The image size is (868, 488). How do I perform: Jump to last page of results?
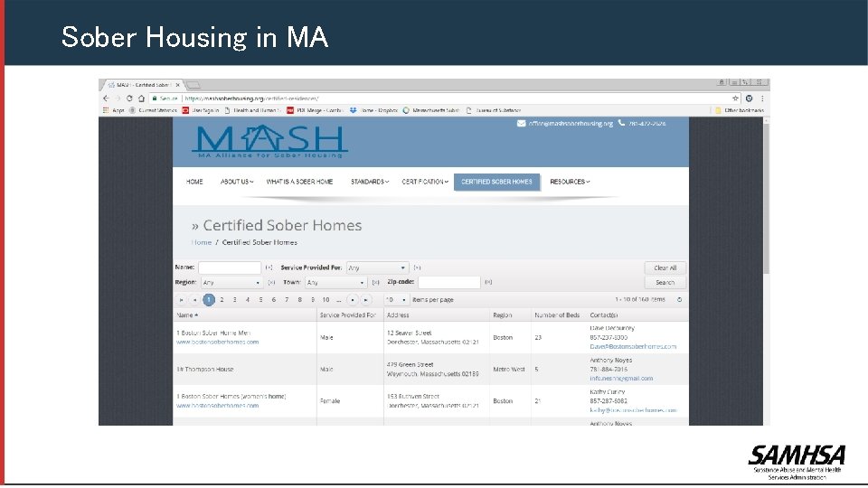(366, 300)
